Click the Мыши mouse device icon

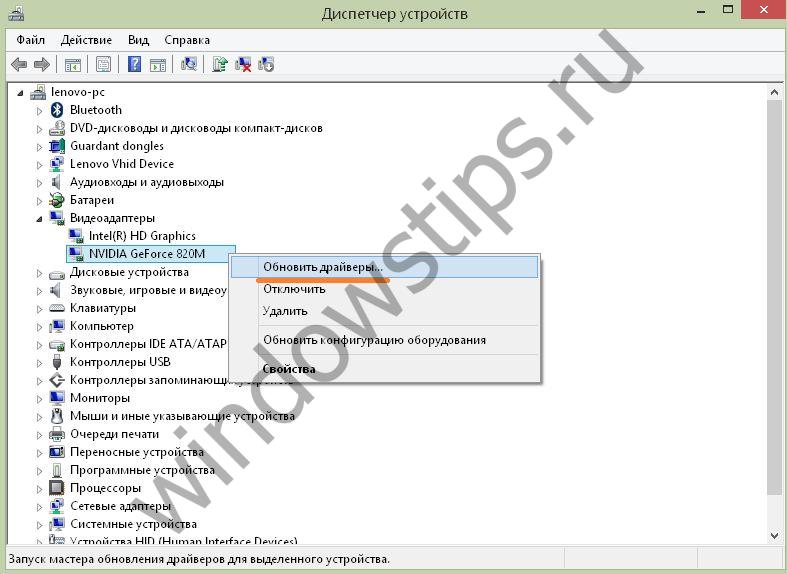coord(57,416)
